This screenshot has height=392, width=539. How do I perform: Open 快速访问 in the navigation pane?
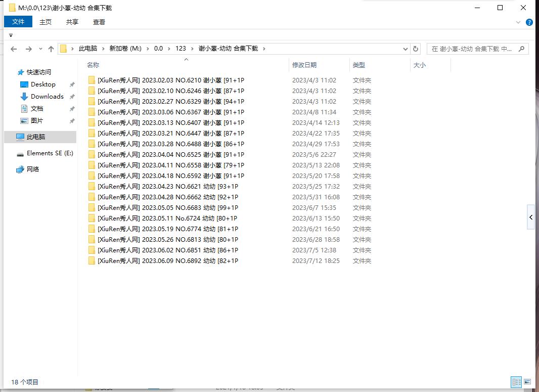39,72
